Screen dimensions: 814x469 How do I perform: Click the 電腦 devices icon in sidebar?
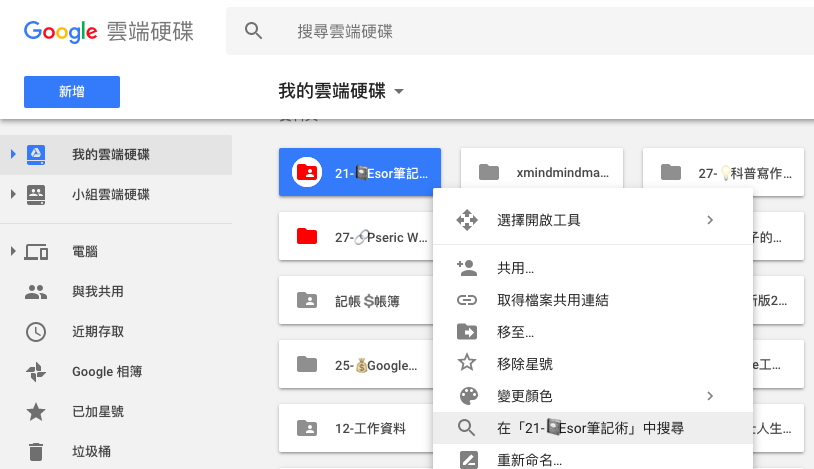tap(36, 252)
